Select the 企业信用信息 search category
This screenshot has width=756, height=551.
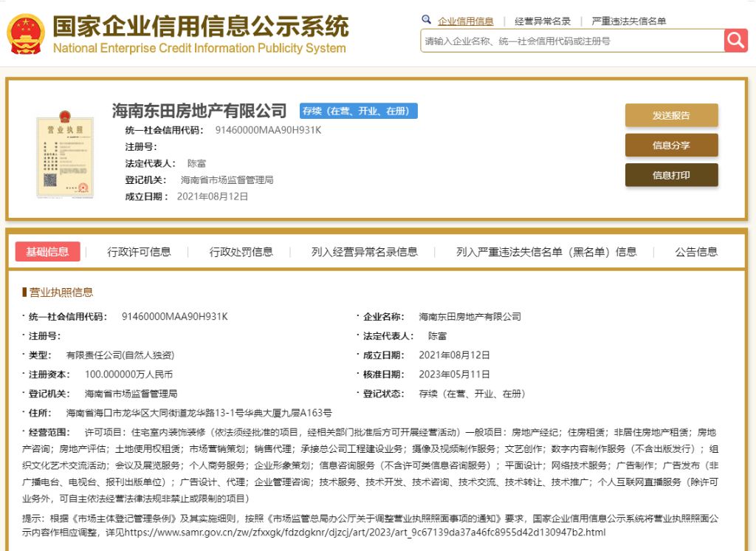(465, 21)
